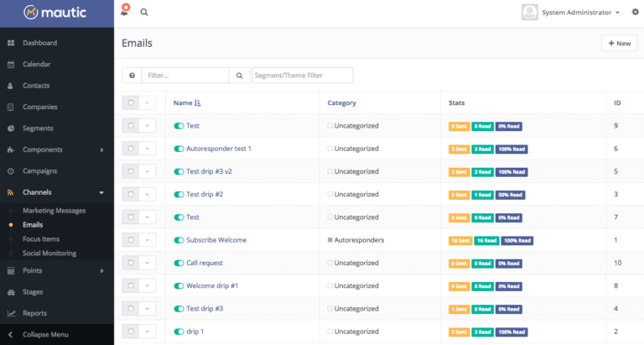Image resolution: width=644 pixels, height=345 pixels.
Task: Select Marketing Messages submenu item
Action: coord(54,211)
